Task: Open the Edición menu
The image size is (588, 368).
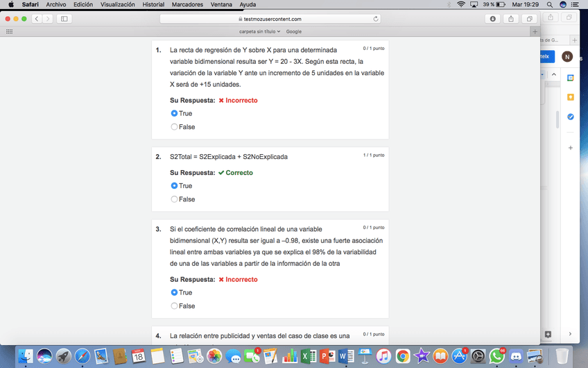Action: [x=83, y=4]
